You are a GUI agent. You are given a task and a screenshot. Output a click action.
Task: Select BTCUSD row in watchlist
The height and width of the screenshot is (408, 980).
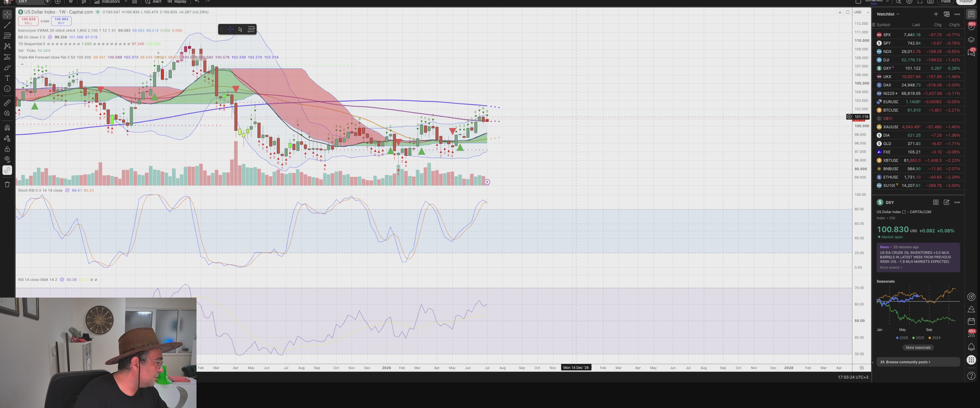918,110
